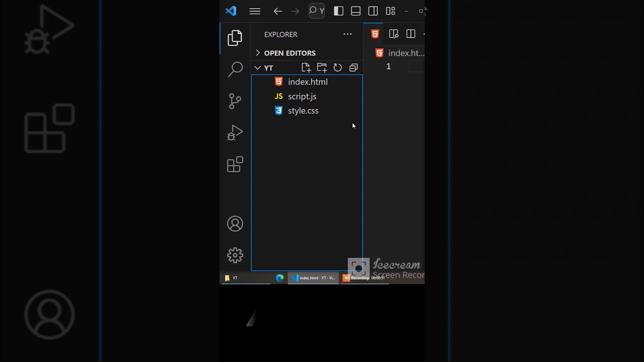
Task: Create a new folder in YT
Action: 322,67
